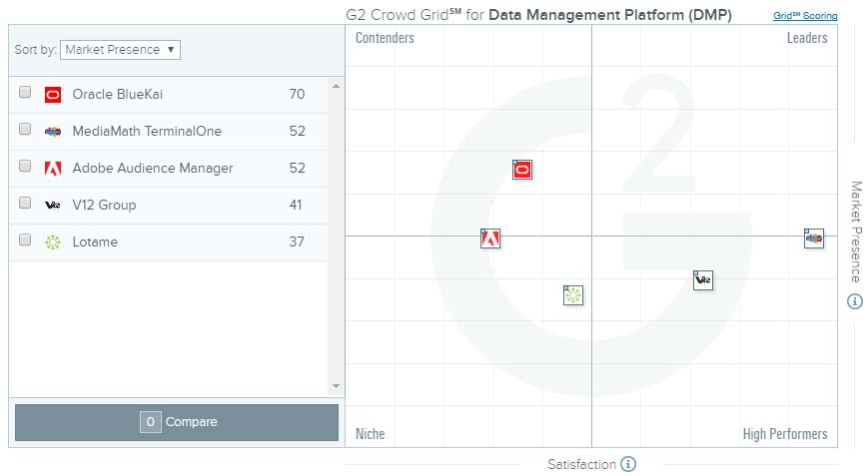
Task: Tick the MediaMath TerminalOne checkbox
Action: 25,130
